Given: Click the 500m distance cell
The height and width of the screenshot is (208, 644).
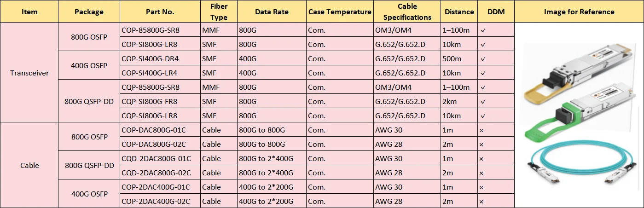Looking at the screenshot, I should click(x=453, y=59).
